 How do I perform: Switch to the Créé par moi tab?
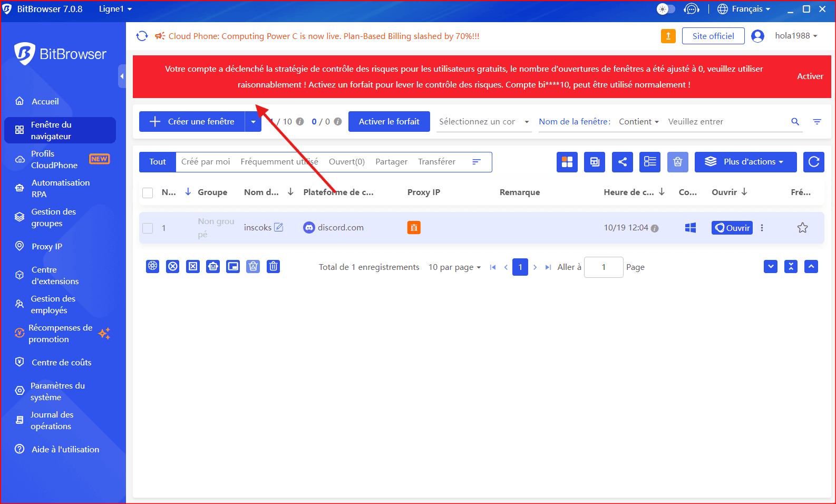[206, 162]
